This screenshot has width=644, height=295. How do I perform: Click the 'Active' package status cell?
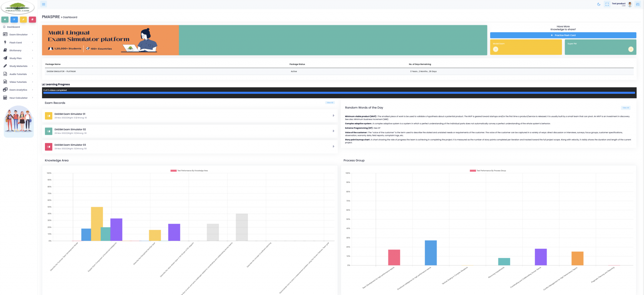294,71
